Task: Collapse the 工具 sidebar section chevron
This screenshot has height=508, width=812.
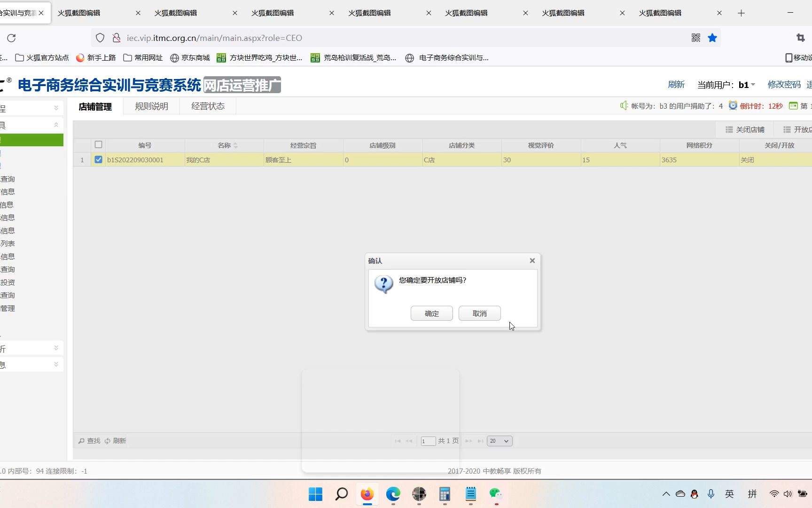Action: click(x=56, y=124)
